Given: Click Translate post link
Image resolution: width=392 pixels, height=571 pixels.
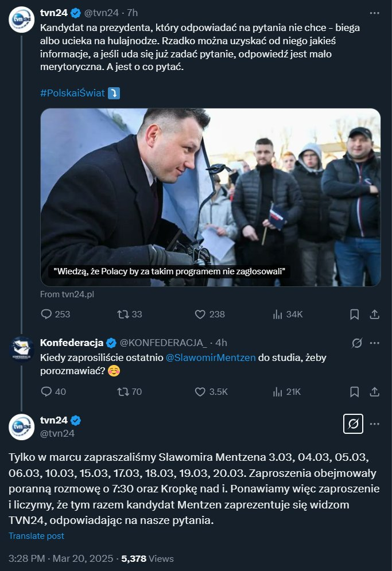Looking at the screenshot, I should [36, 536].
